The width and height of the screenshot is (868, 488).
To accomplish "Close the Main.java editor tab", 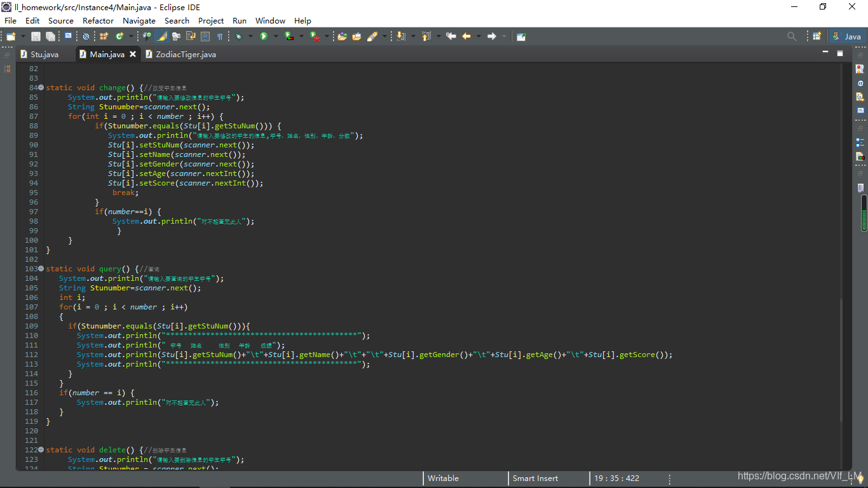I will point(133,54).
